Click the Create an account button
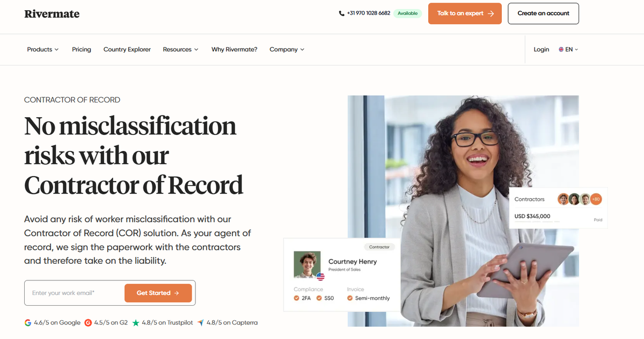644x339 pixels. pyautogui.click(x=544, y=13)
